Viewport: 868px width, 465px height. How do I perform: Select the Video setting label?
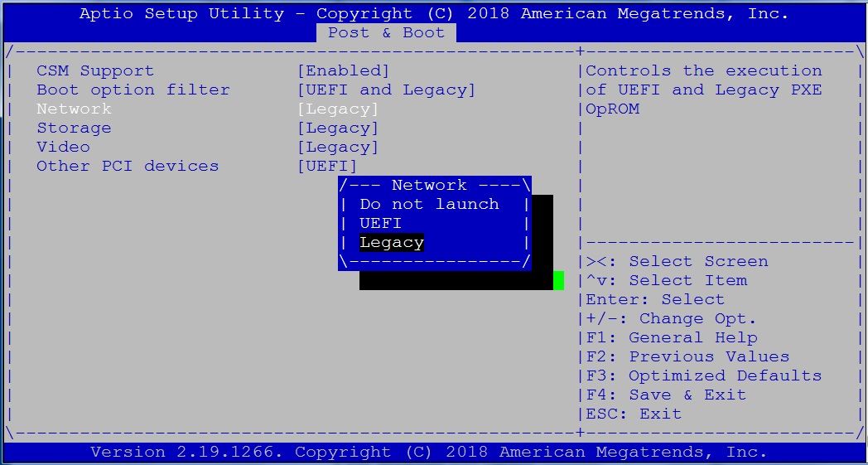click(63, 148)
